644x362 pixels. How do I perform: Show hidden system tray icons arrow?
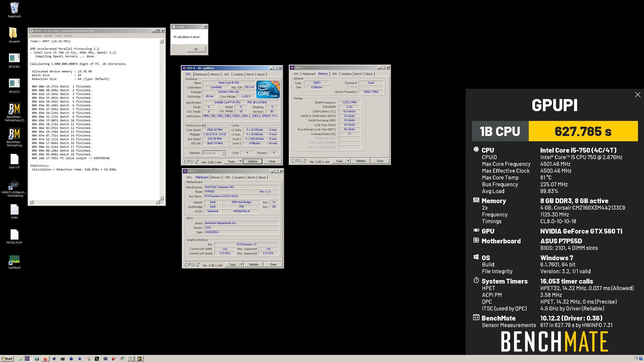[636, 359]
